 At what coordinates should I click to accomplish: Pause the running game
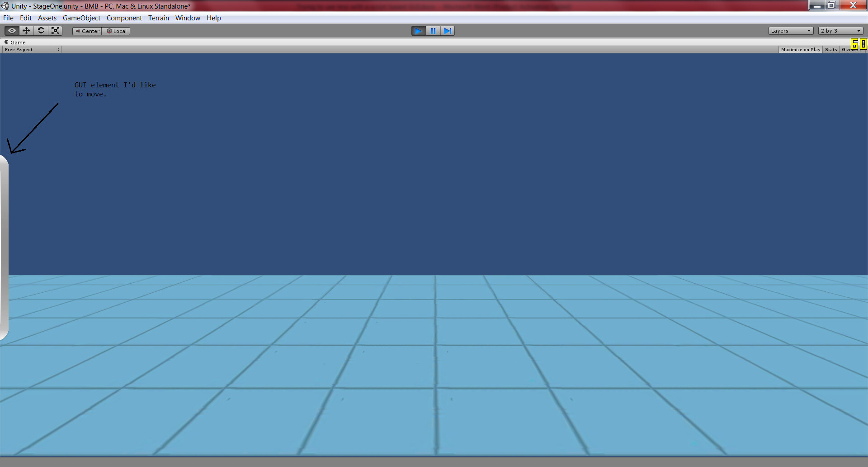click(433, 31)
